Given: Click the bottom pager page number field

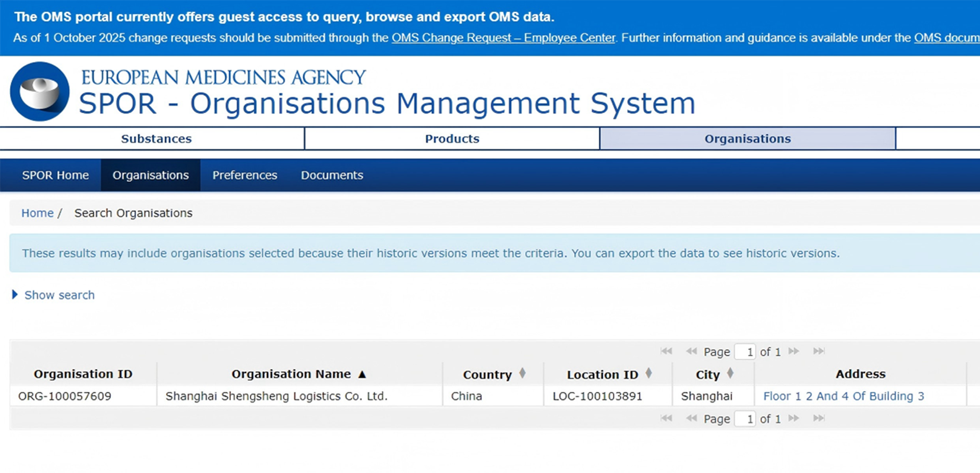Looking at the screenshot, I should click(745, 419).
